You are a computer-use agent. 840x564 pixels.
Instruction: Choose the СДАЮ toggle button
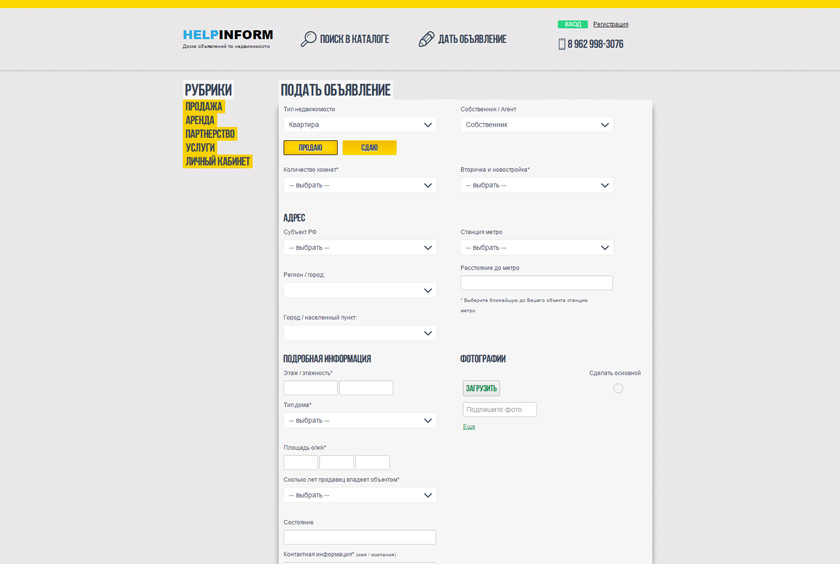coord(369,148)
